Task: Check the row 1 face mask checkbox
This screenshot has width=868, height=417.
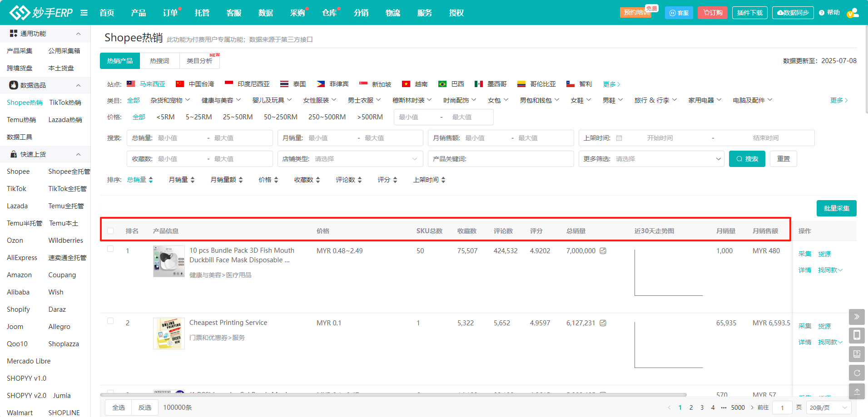Action: (110, 249)
